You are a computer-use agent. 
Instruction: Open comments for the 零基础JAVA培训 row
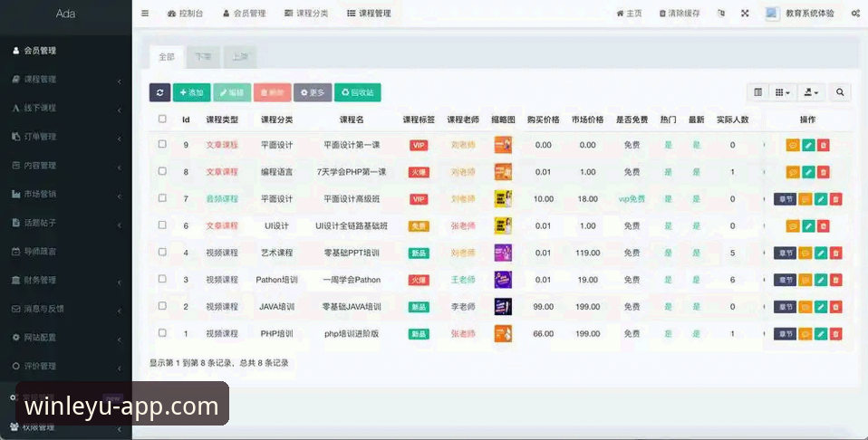coord(805,307)
